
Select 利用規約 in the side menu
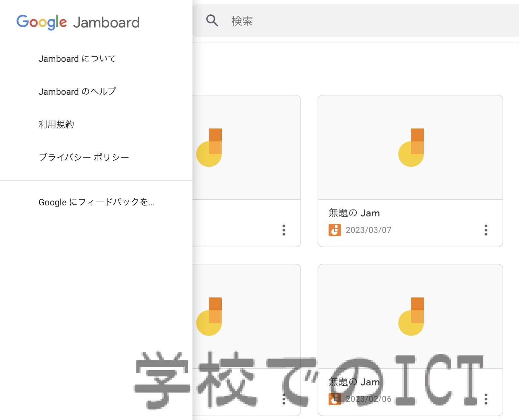pos(56,124)
